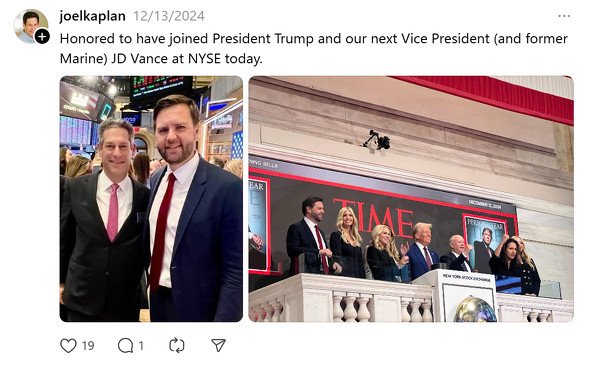Screen dimensions: 590x365
Task: Follow joelkaplan via the plus badge
Action: [42, 36]
